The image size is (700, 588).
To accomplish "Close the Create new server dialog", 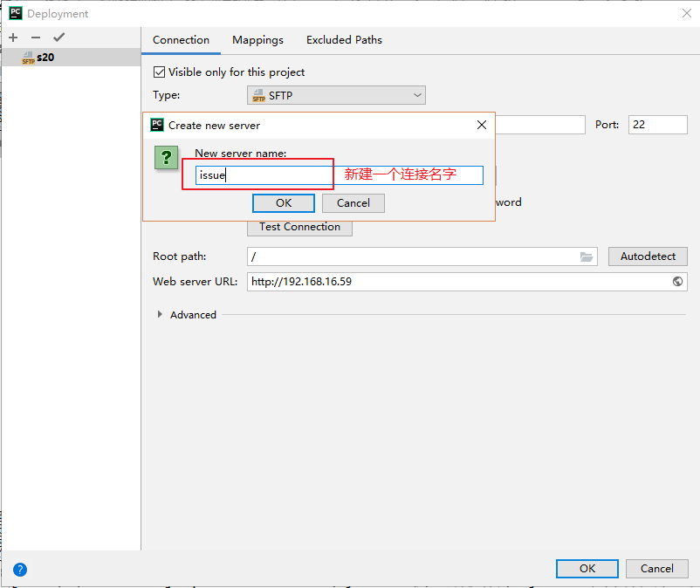I will 482,125.
